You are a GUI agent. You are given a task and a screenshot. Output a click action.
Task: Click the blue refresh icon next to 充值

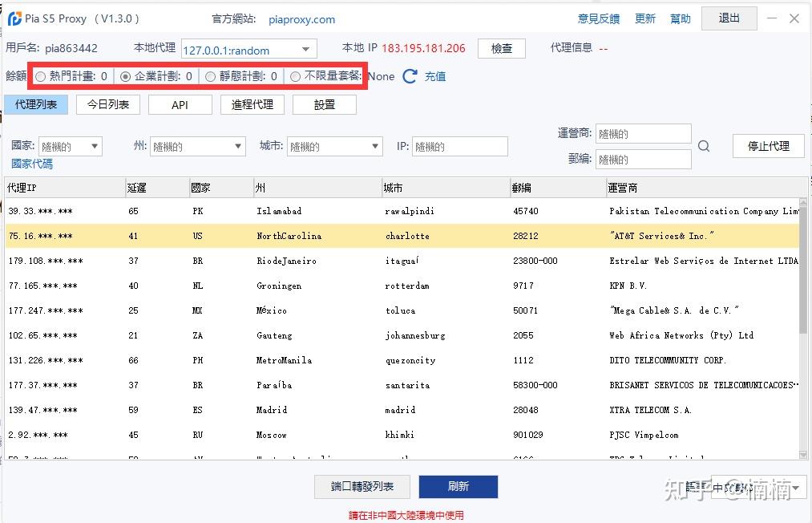click(x=410, y=77)
